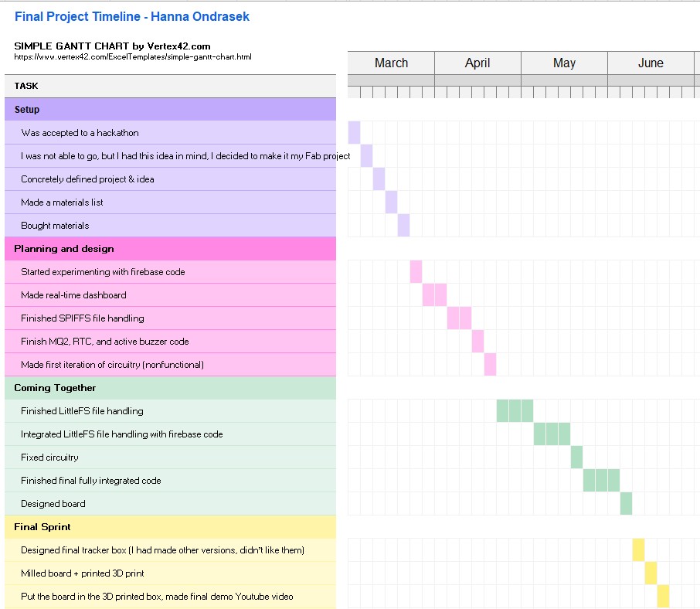Select 'Finished SPIFFS file handling' row

click(170, 318)
